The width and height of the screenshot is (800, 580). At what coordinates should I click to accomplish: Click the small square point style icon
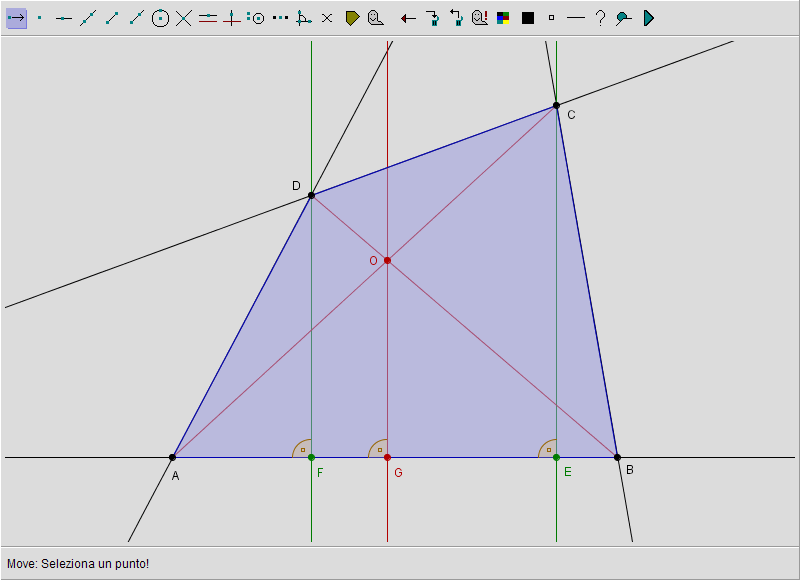[x=551, y=18]
